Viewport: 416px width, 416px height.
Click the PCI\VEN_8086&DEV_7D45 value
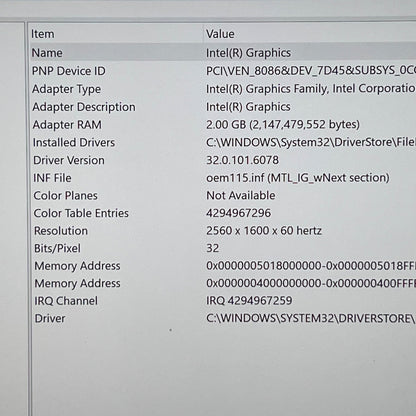(x=311, y=71)
